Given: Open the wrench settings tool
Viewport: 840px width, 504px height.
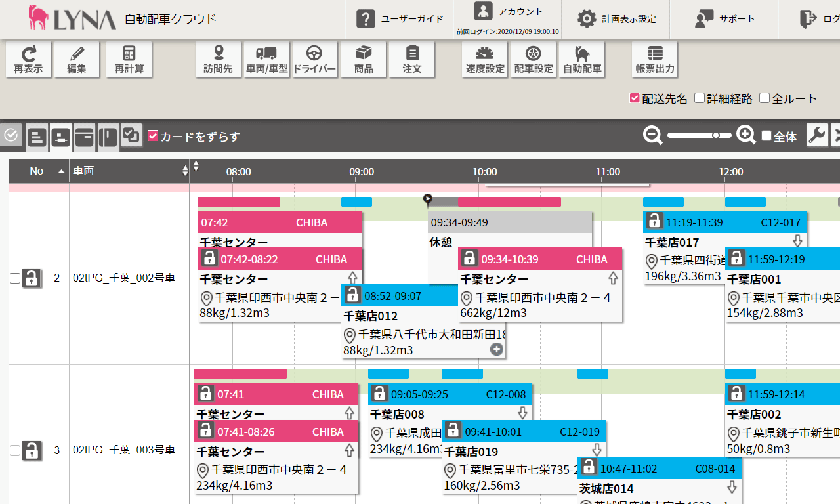Looking at the screenshot, I should 816,136.
